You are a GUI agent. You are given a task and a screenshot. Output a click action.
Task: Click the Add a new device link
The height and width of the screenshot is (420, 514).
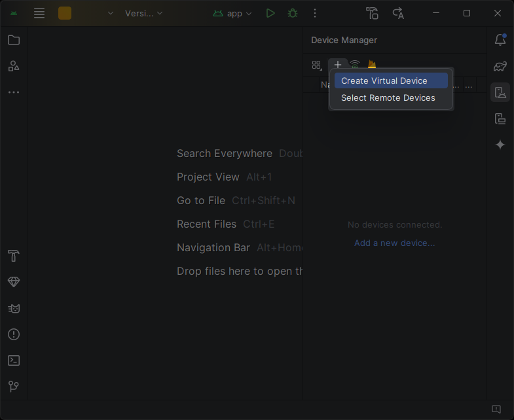tap(395, 243)
